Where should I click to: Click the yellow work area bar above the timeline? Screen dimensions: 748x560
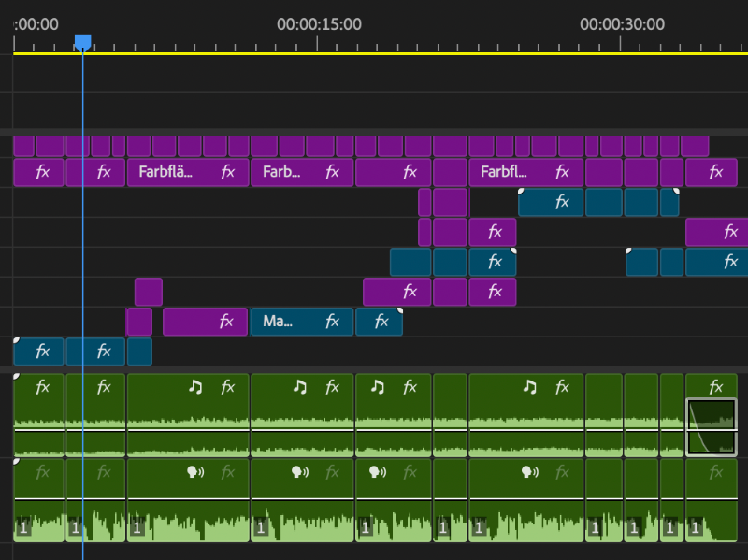click(x=374, y=55)
